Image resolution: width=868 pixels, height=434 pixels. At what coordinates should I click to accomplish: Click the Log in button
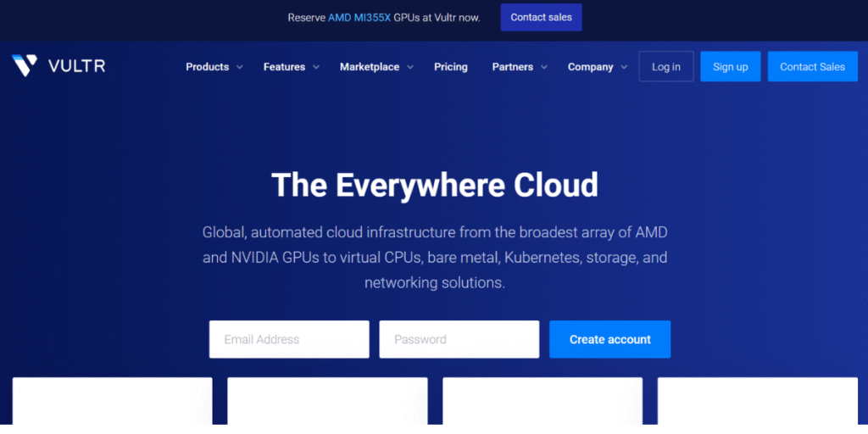click(x=666, y=66)
